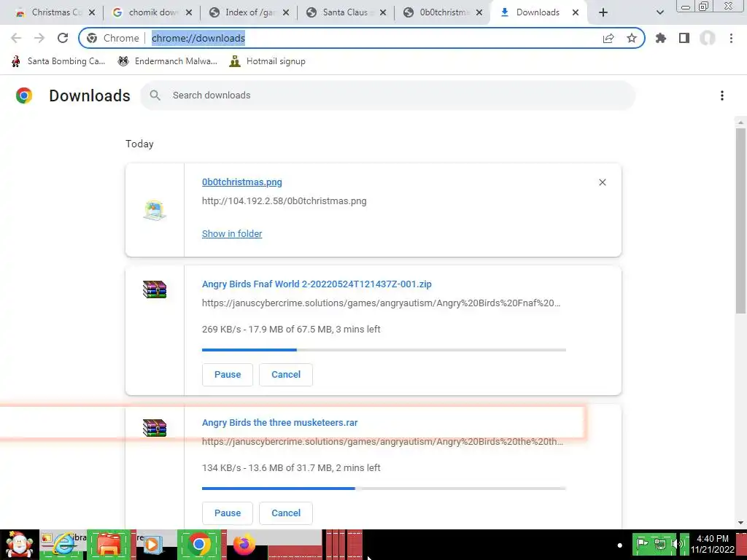Viewport: 747px width, 560px height.
Task: Reload the page
Action: (63, 38)
